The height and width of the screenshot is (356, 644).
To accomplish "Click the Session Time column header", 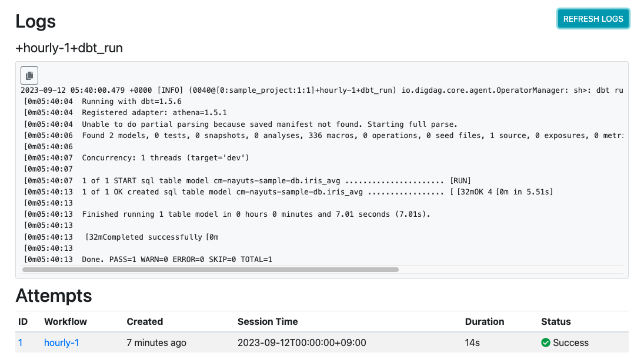I will tap(268, 321).
